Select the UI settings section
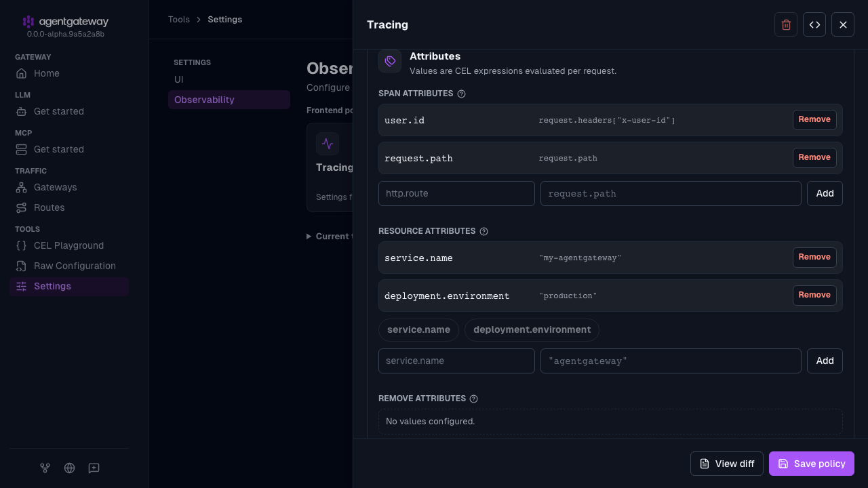 (x=229, y=79)
